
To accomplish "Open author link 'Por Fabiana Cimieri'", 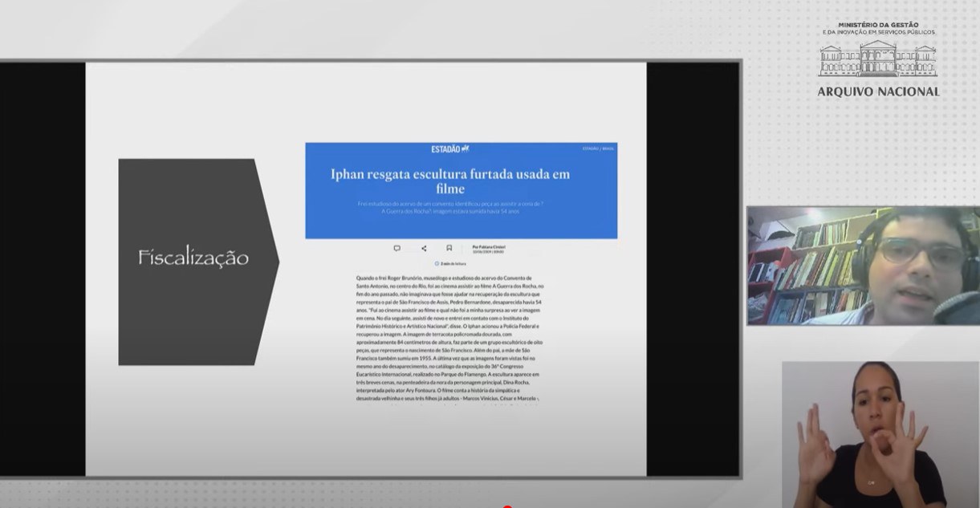I will (x=489, y=246).
